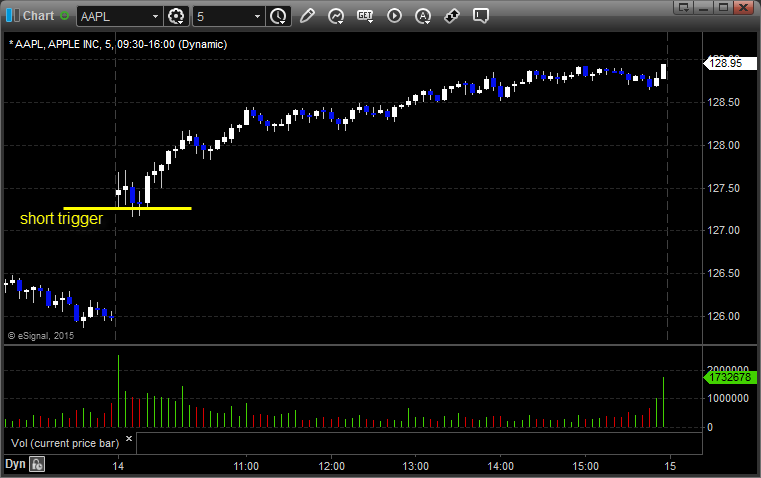Click the Chart window title text
Viewport: 761px width, 478px height.
click(39, 16)
